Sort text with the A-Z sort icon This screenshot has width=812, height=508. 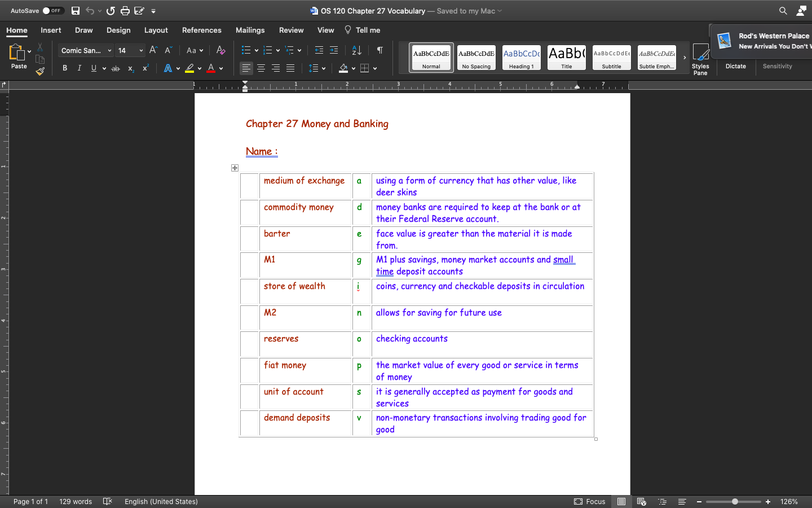[356, 50]
